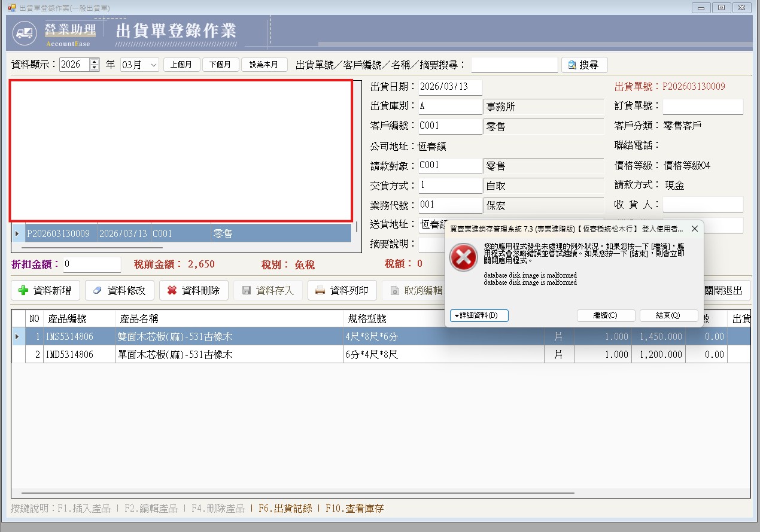Click the 取消編輯 cancel-edit icon
The image size is (760, 532).
pos(395,290)
